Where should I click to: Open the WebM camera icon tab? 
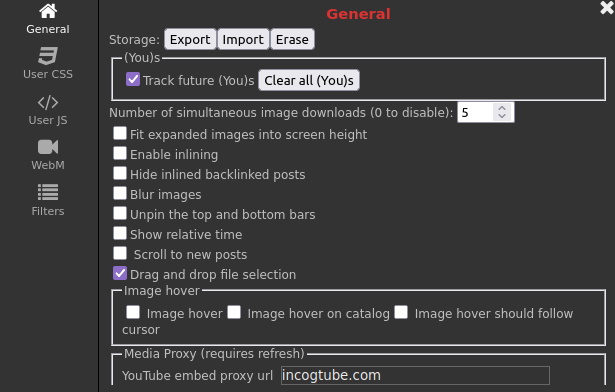point(48,147)
